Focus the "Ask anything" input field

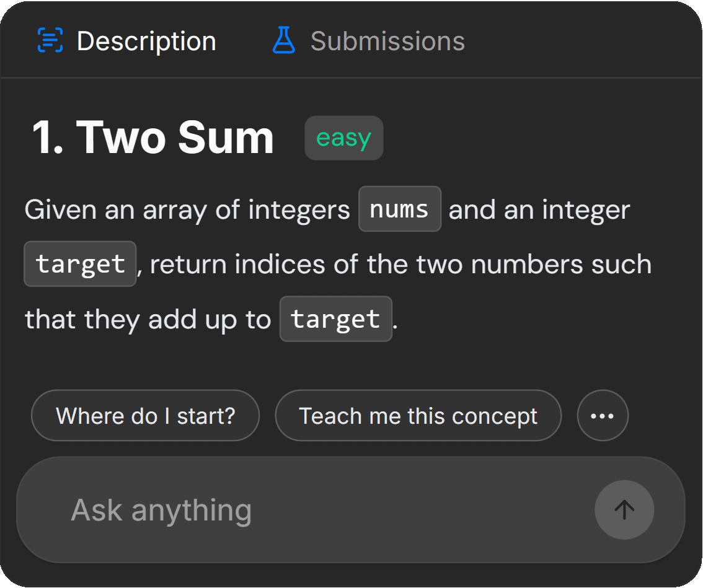[310, 510]
